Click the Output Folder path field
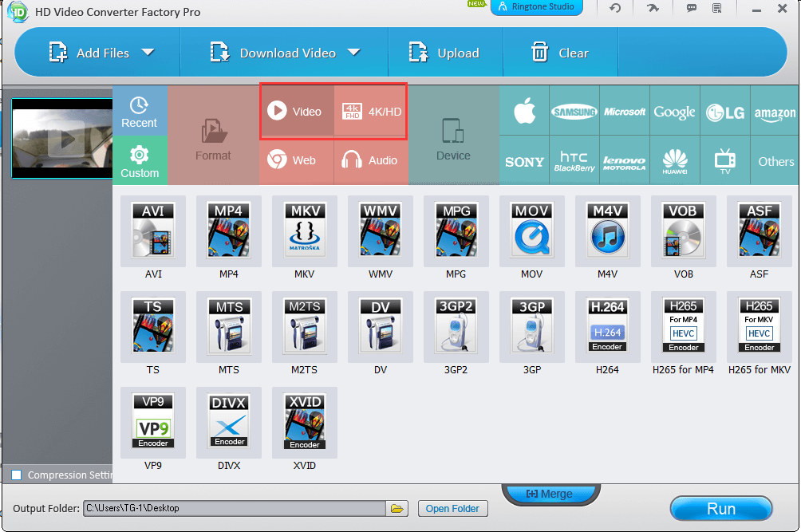Screen dimensions: 801x532 click(234, 509)
